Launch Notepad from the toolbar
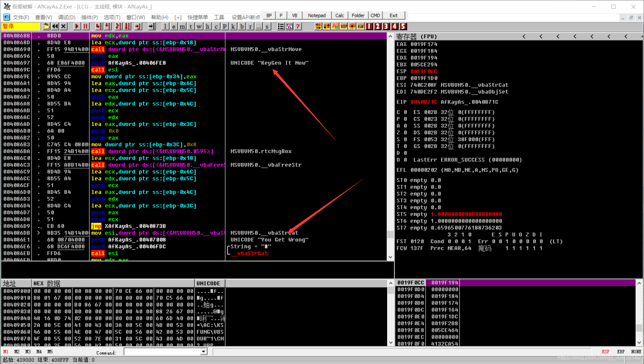This screenshot has height=364, width=644. 317,15
